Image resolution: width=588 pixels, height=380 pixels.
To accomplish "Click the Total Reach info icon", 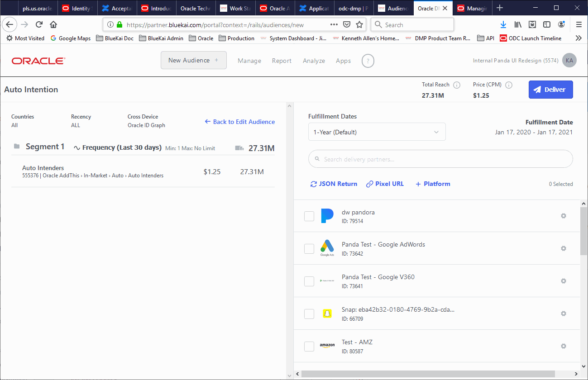I will pyautogui.click(x=457, y=85).
